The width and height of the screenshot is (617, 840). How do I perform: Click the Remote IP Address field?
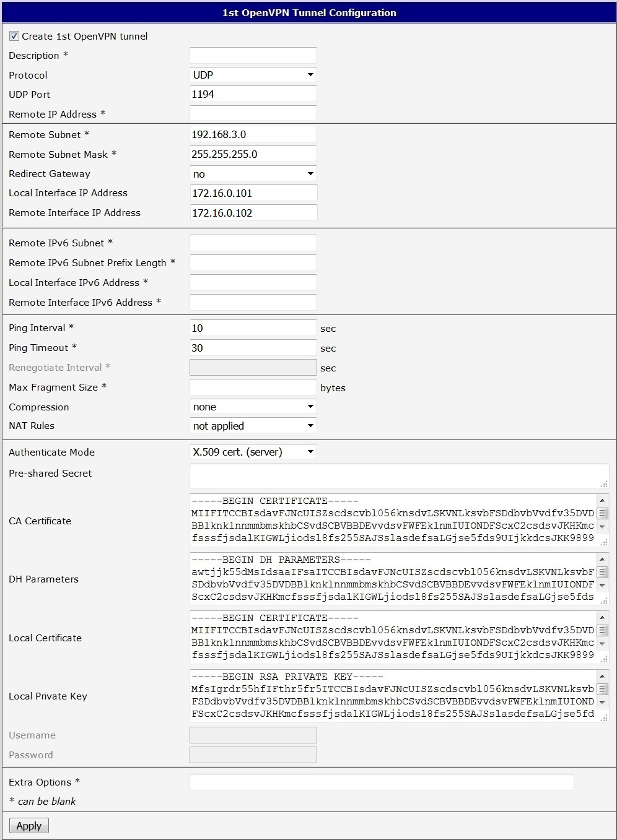point(253,114)
